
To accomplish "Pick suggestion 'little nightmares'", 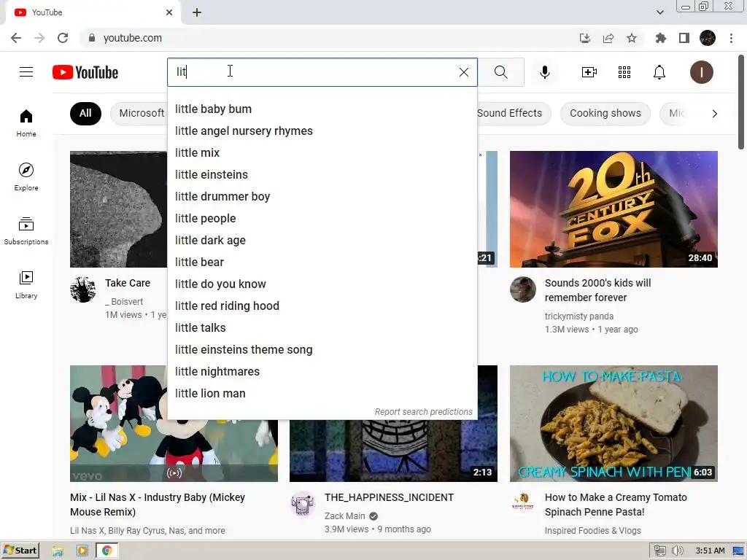I will pyautogui.click(x=322, y=372).
